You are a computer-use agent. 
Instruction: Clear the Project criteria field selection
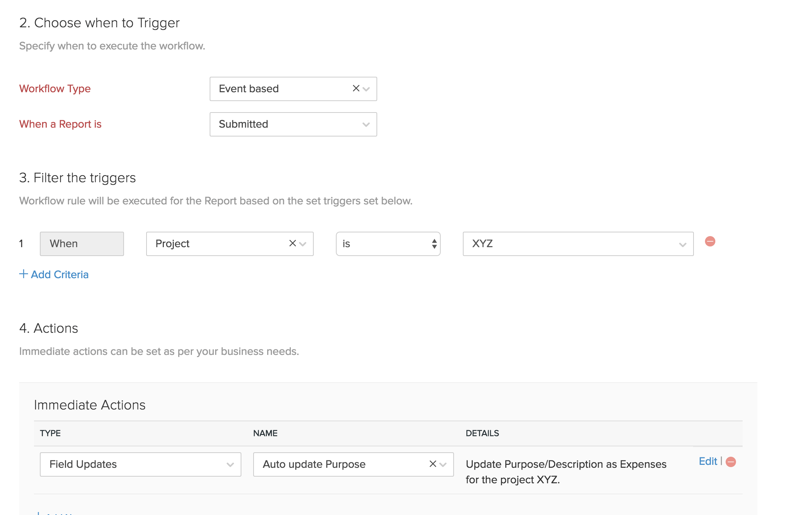[x=292, y=243]
